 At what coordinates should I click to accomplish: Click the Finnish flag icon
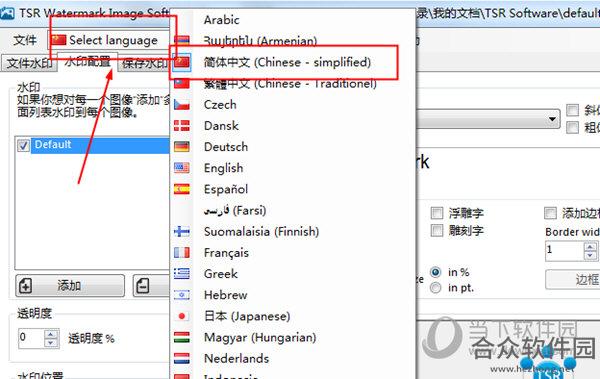pos(182,231)
